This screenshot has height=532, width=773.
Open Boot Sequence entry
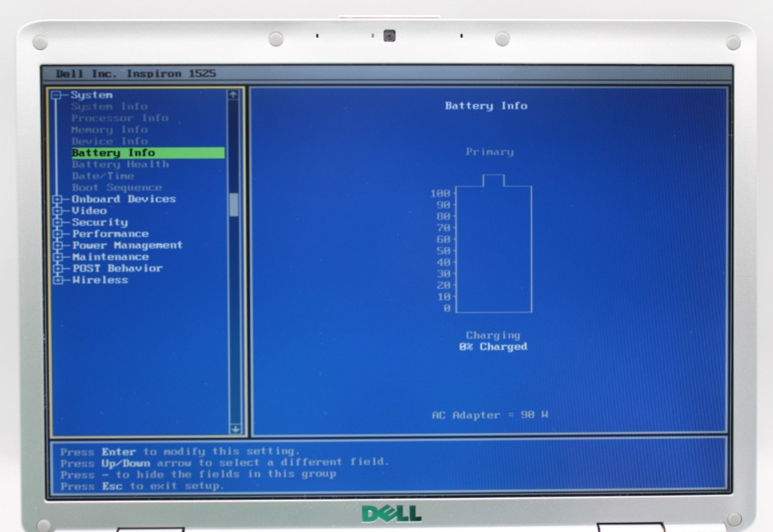[117, 187]
